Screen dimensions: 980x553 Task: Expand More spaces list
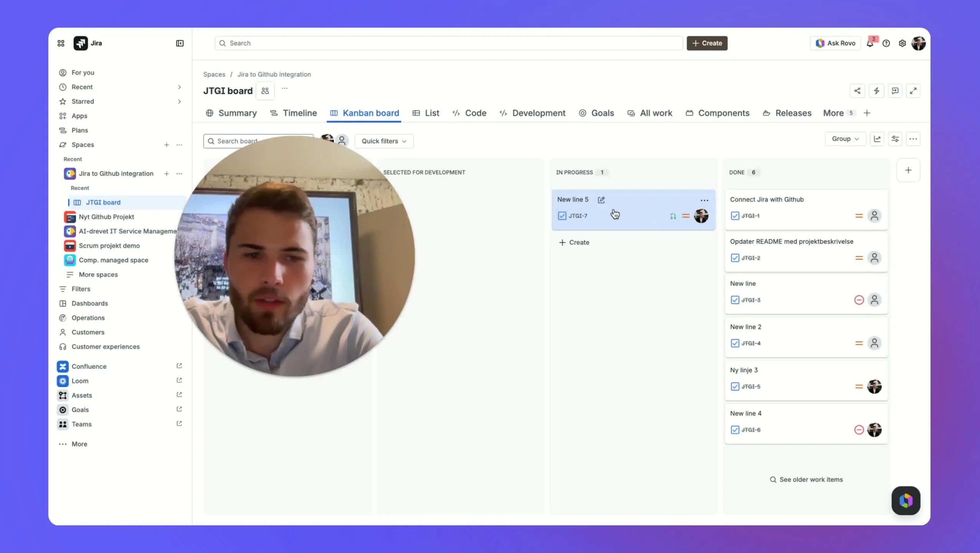(98, 275)
